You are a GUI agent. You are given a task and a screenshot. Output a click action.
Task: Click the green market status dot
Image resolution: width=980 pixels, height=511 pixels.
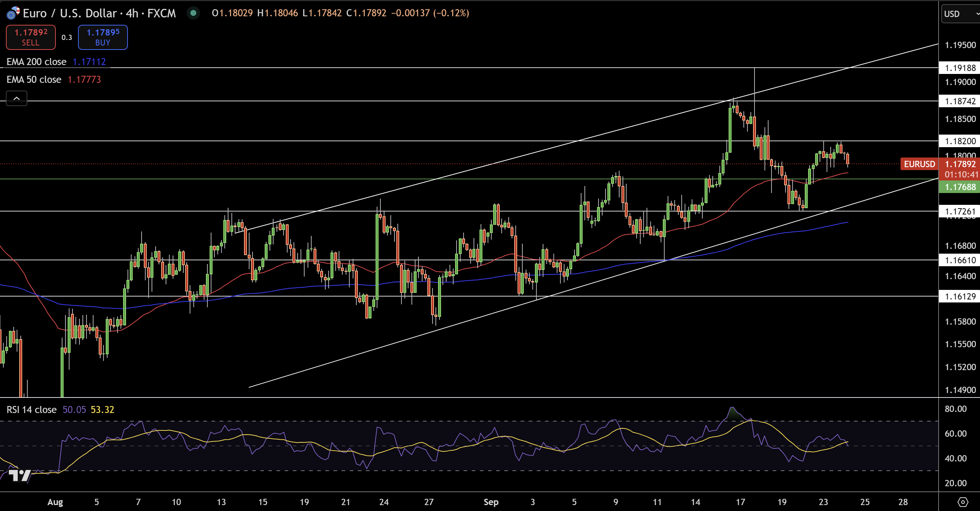point(193,13)
